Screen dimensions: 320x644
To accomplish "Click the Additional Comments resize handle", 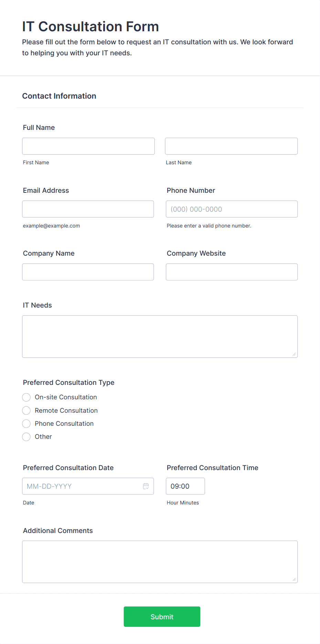I will pos(295,579).
